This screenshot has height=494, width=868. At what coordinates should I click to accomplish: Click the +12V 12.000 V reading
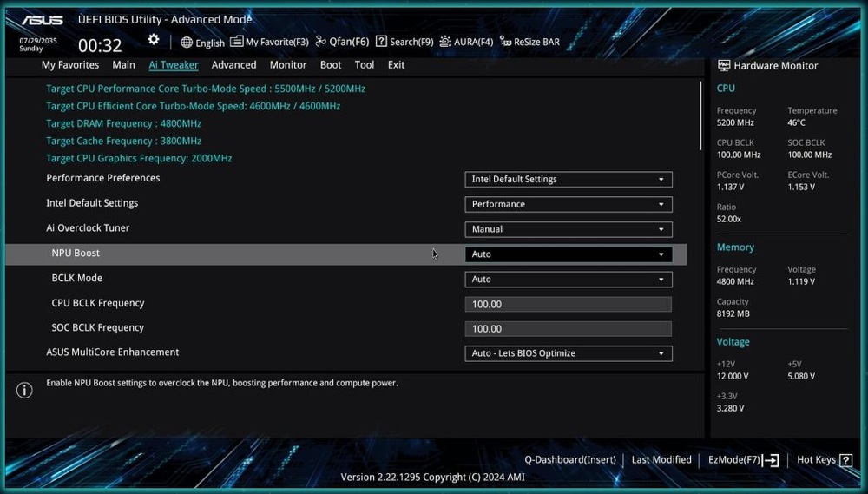(x=733, y=376)
